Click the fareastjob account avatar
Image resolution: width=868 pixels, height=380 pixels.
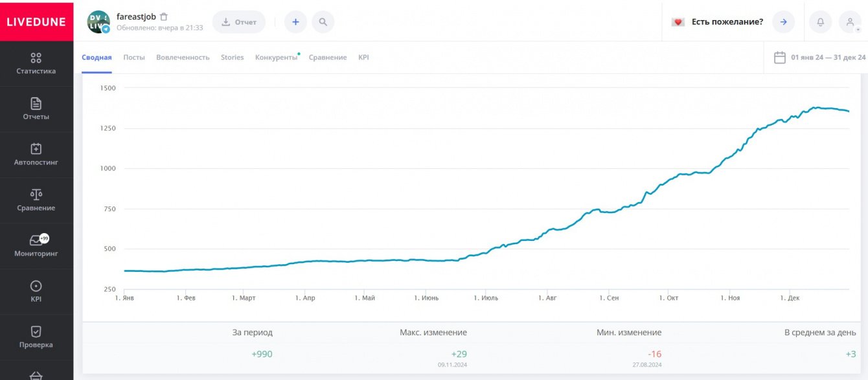pyautogui.click(x=98, y=22)
